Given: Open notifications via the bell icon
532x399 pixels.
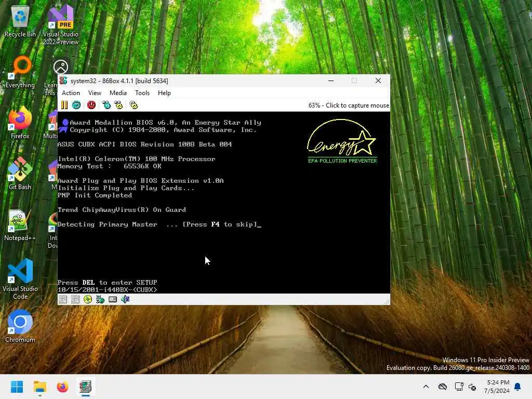Looking at the screenshot, I should point(518,387).
